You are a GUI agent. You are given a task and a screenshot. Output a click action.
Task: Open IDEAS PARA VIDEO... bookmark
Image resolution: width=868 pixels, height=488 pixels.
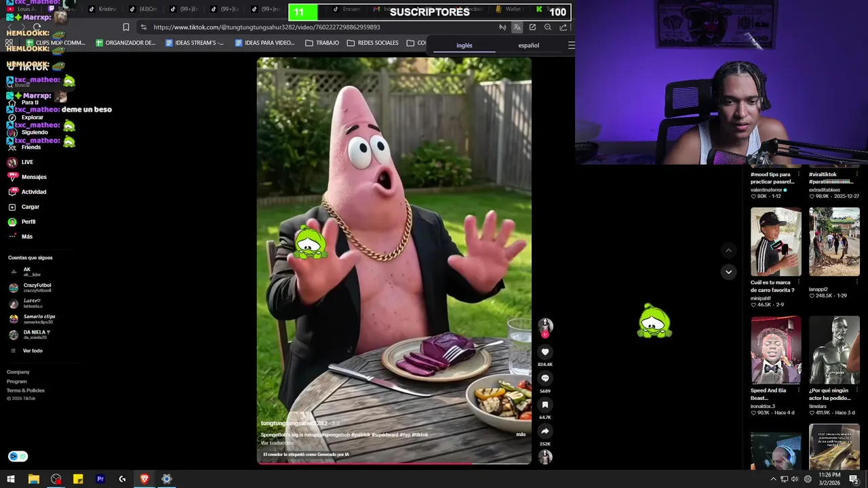click(x=264, y=43)
